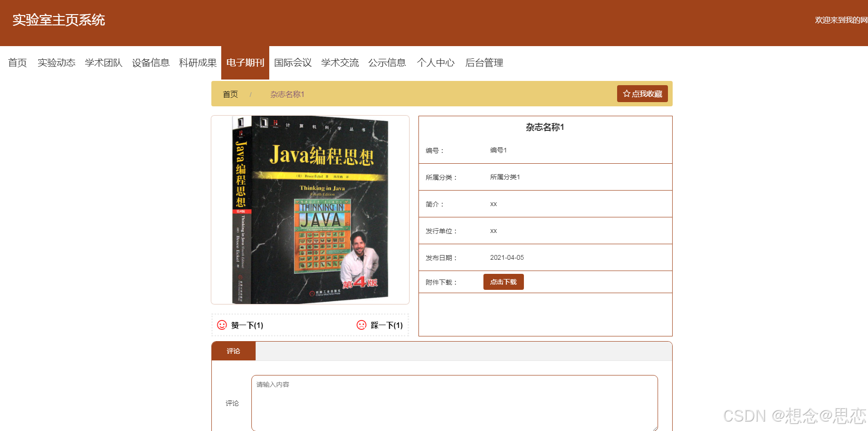Viewport: 868px width, 431px height.
Task: Click the 首页 breadcrumb link
Action: point(230,94)
